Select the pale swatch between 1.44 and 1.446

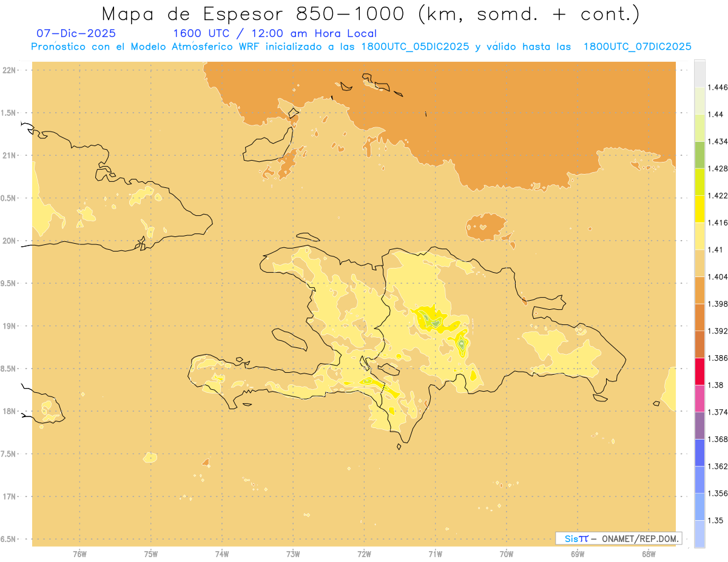click(699, 101)
